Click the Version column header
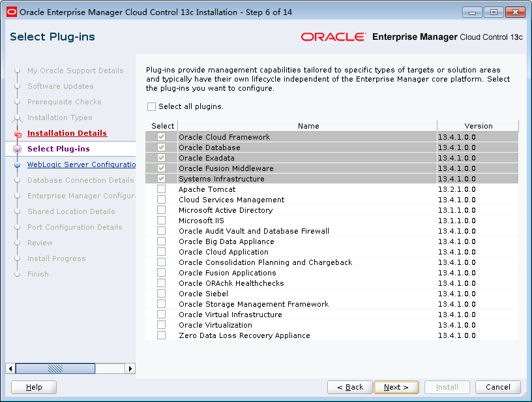 coord(478,126)
